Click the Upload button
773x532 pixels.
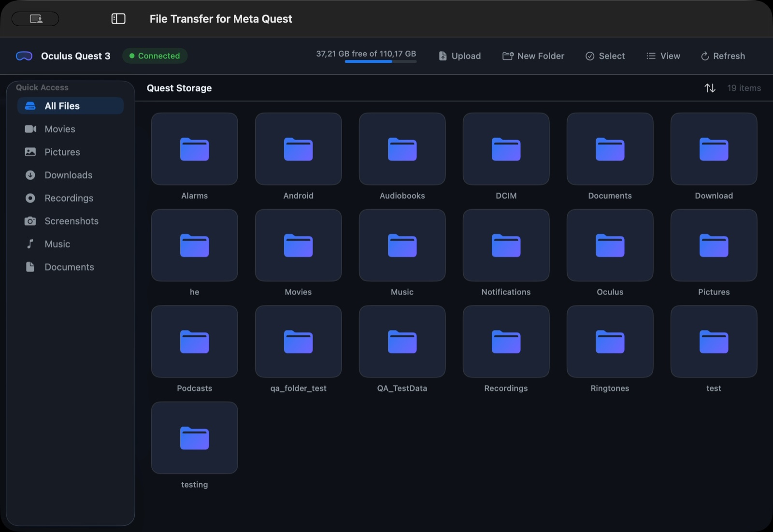coord(459,56)
